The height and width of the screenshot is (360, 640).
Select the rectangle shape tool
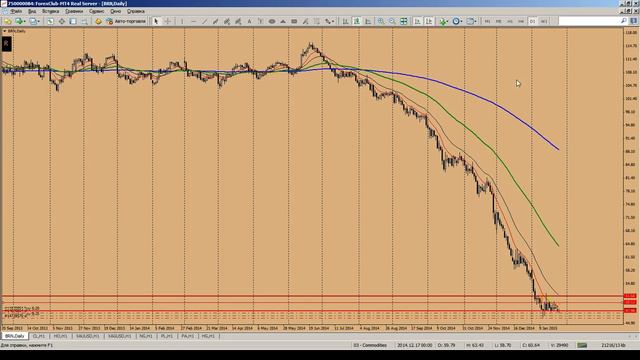coord(294,21)
